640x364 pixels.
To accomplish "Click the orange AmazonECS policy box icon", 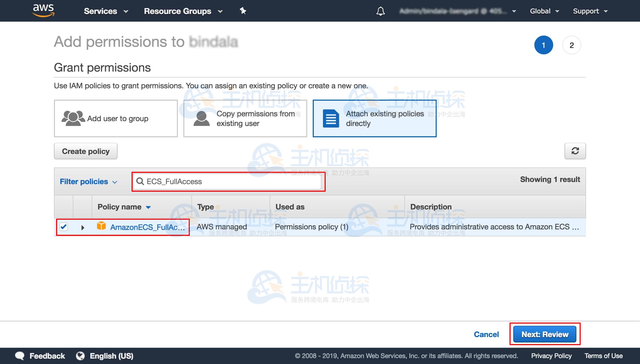I will tap(101, 226).
